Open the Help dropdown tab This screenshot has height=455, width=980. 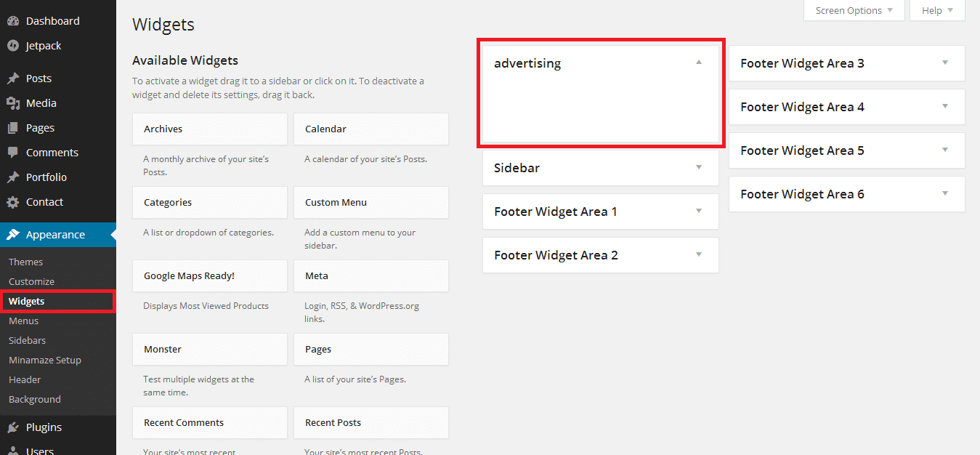[x=936, y=11]
